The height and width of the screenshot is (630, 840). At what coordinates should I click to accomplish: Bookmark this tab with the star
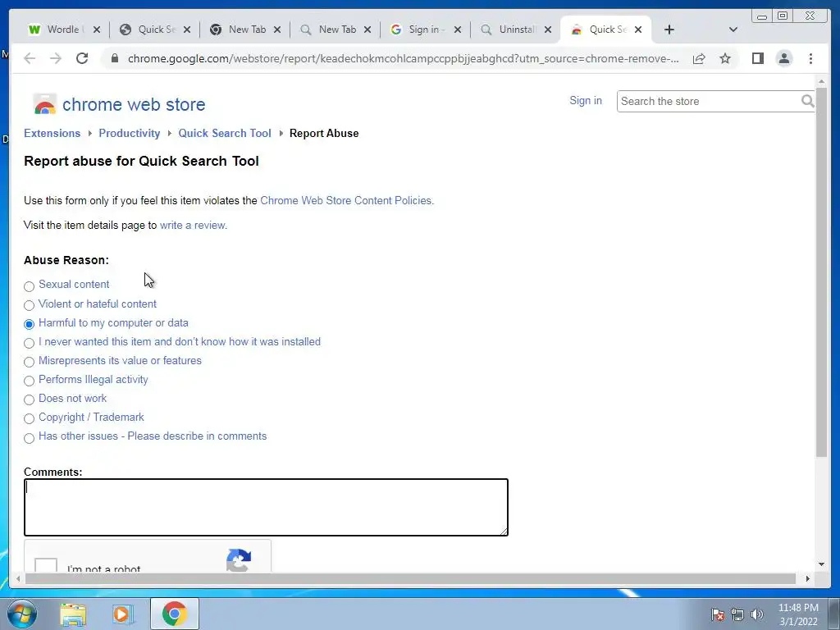tap(725, 58)
